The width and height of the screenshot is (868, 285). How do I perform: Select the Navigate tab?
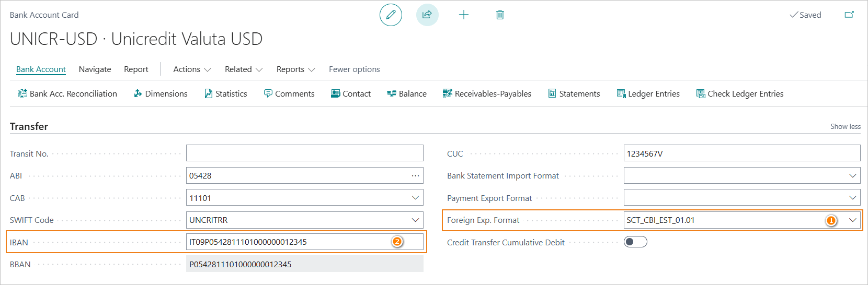pyautogui.click(x=95, y=69)
